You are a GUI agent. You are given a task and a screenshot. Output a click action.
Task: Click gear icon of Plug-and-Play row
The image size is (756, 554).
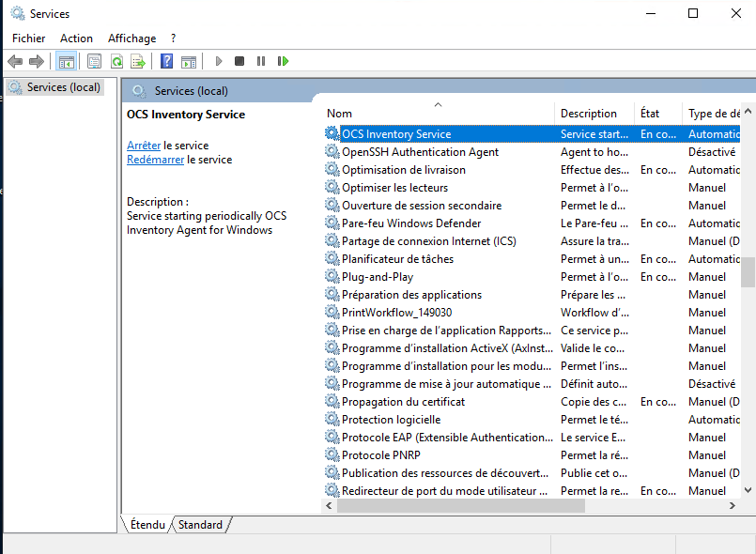tap(332, 276)
